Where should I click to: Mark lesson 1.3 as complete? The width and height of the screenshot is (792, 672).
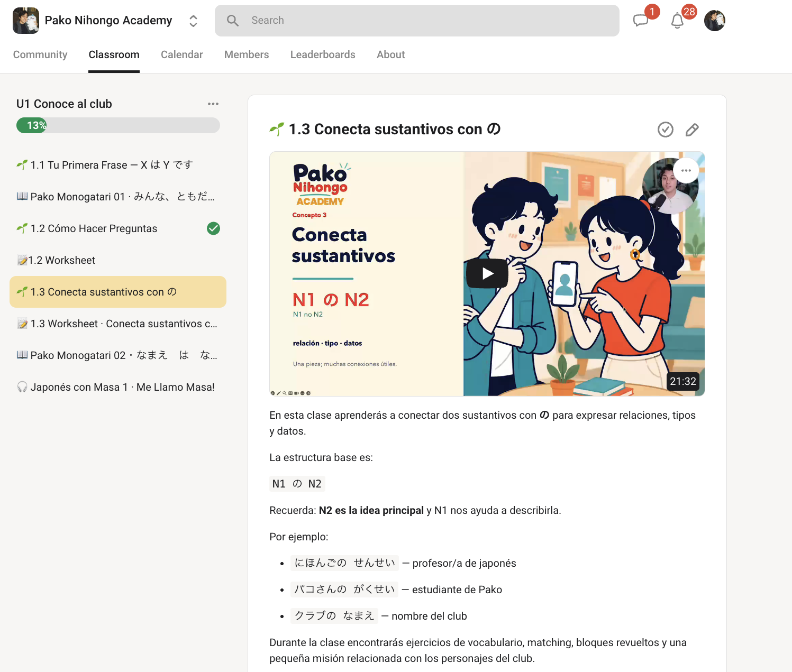665,130
